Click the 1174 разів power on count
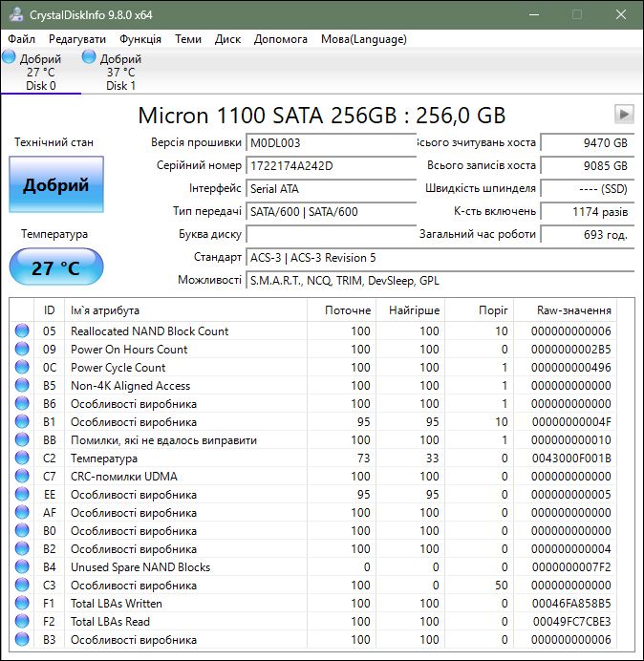644x661 pixels. [587, 211]
